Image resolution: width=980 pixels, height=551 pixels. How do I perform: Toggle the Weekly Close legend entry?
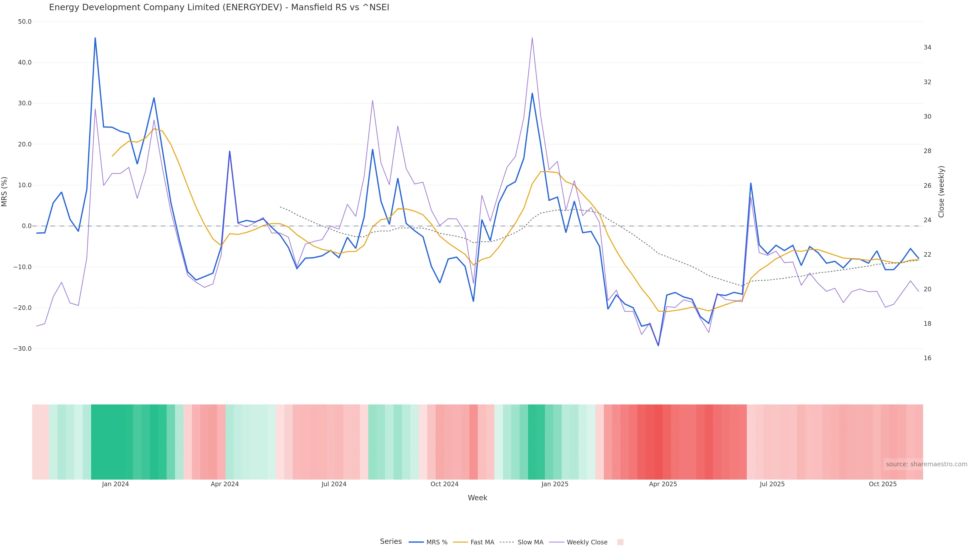pos(587,542)
